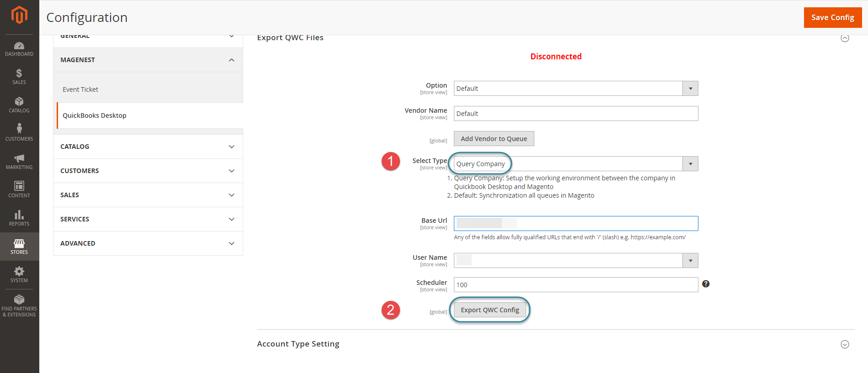Click the Save Config button
This screenshot has height=373, width=868.
832,17
